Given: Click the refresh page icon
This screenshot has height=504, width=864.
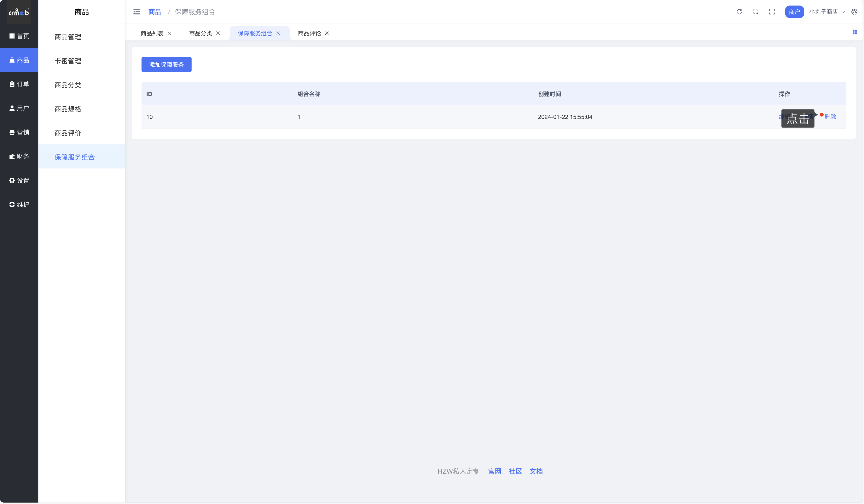Looking at the screenshot, I should [739, 12].
